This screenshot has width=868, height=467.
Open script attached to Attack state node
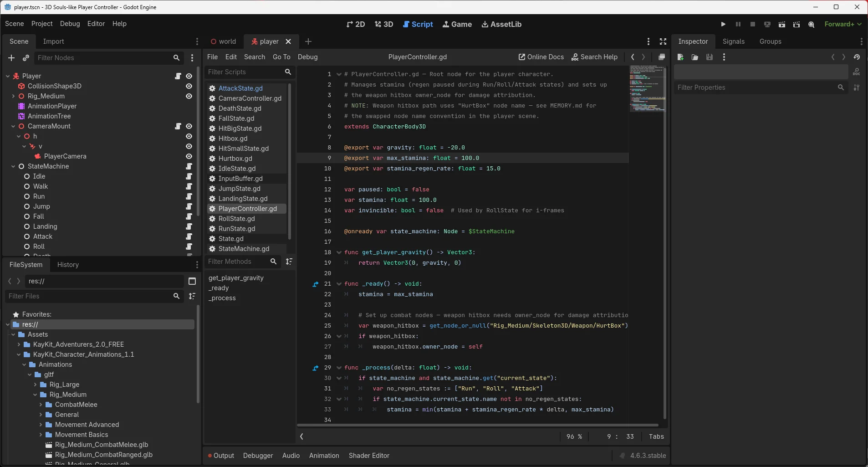coord(189,236)
